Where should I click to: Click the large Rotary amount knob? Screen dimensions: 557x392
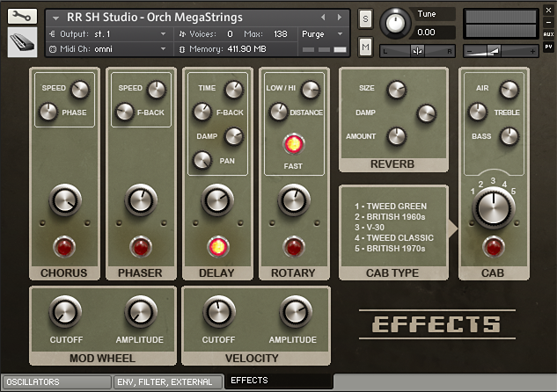(294, 200)
